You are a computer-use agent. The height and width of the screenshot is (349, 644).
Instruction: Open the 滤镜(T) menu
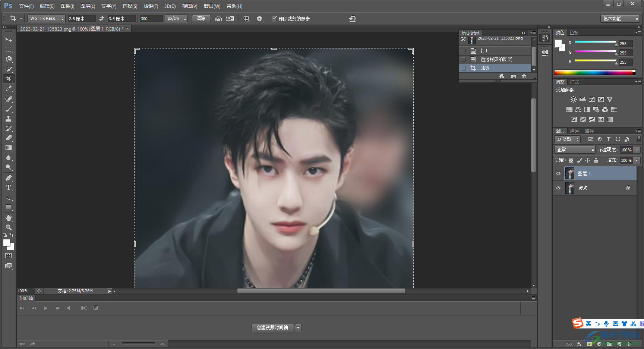151,6
